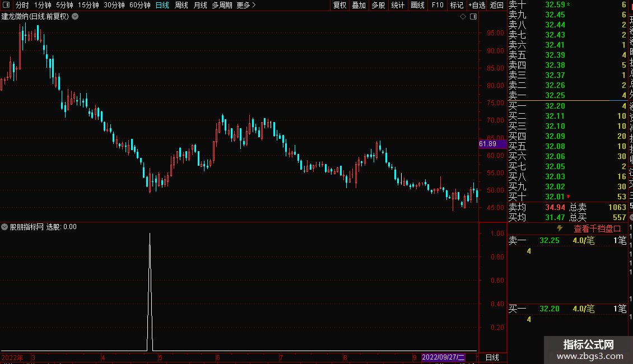Click the 2022年 label on time axis
Viewport: 633px width, 364px height.
[x=12, y=358]
